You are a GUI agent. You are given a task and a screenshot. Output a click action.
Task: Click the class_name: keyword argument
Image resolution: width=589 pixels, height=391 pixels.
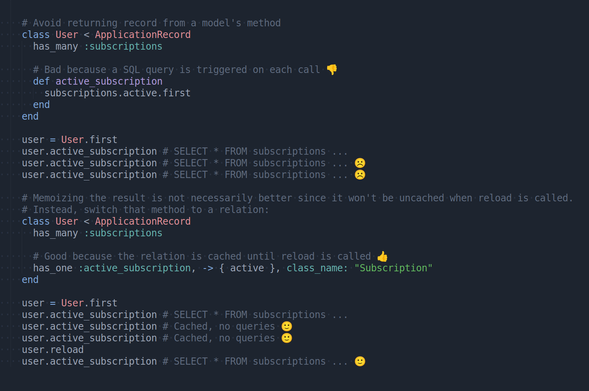(317, 268)
